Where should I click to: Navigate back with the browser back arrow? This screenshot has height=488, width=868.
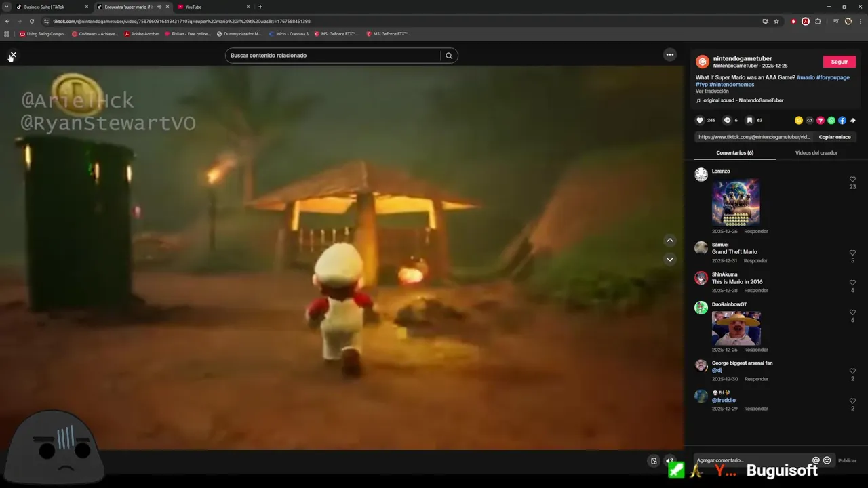7,21
